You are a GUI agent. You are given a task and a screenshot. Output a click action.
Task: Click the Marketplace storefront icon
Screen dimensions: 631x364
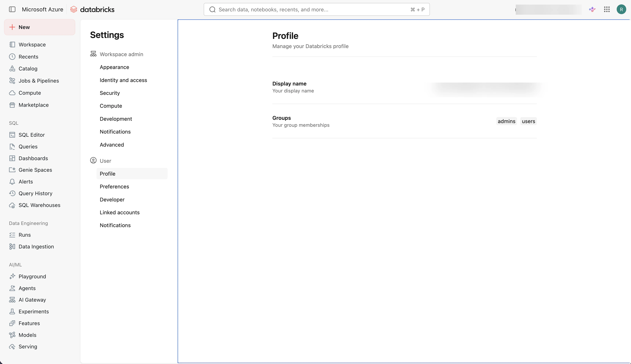pos(12,105)
